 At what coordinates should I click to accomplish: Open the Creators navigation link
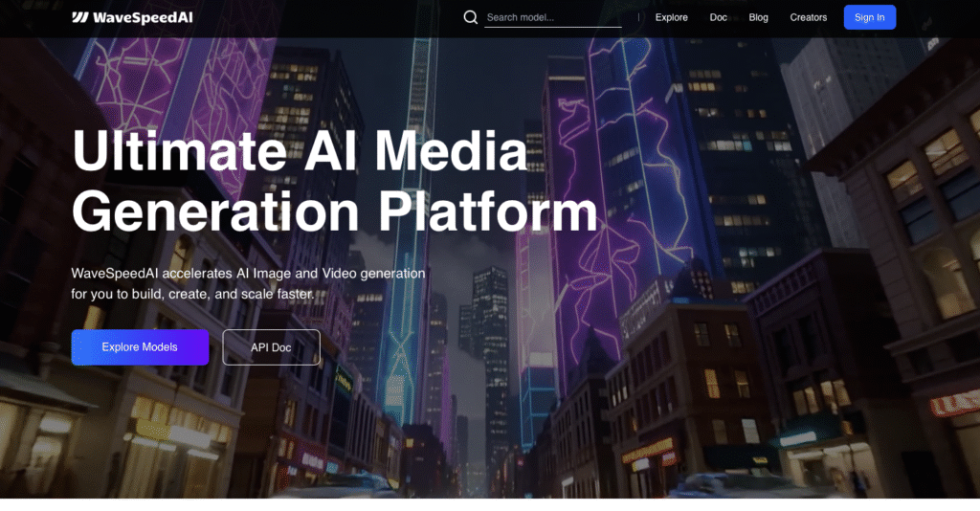[808, 17]
